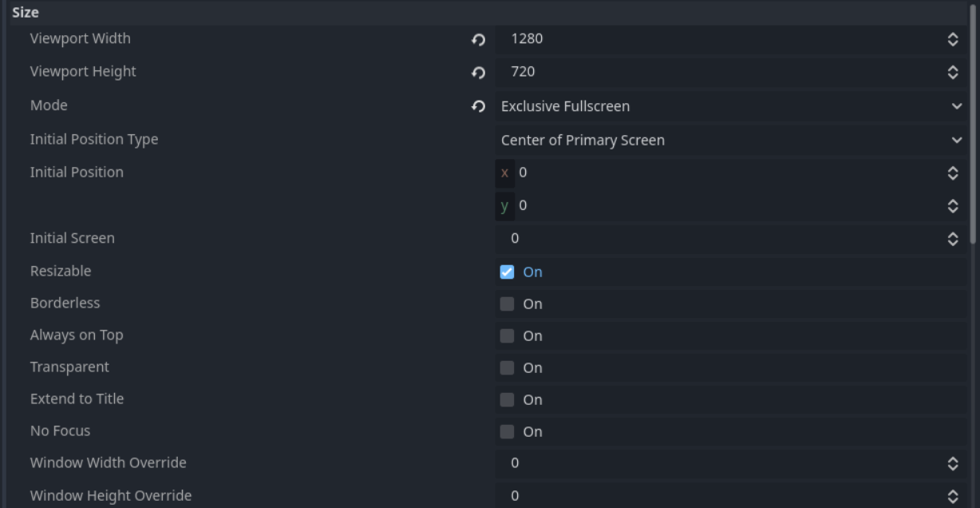Click the Window Height Override spinner arrows
This screenshot has height=508, width=980.
(952, 496)
